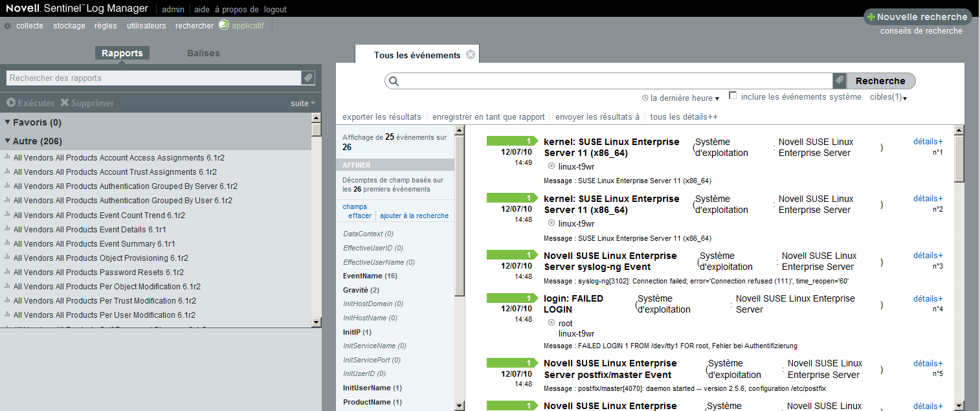Open conseils de recherche link
Image resolution: width=980 pixels, height=411 pixels.
click(x=921, y=31)
